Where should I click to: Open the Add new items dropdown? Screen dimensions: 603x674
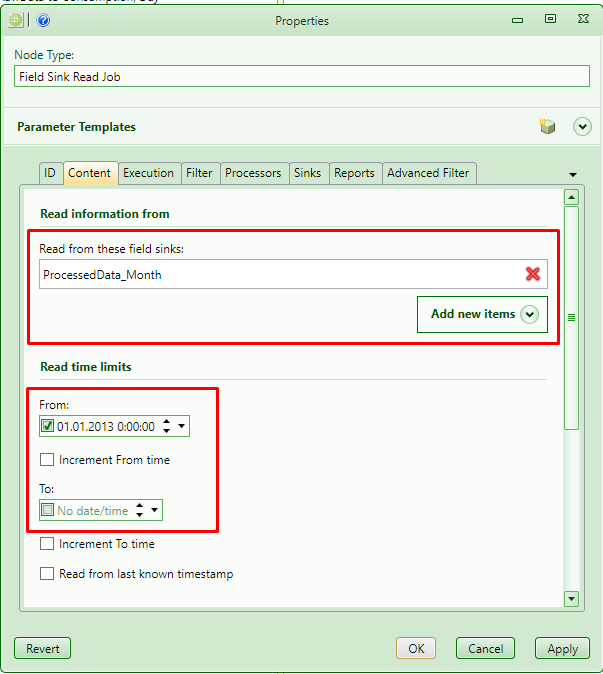pos(482,314)
